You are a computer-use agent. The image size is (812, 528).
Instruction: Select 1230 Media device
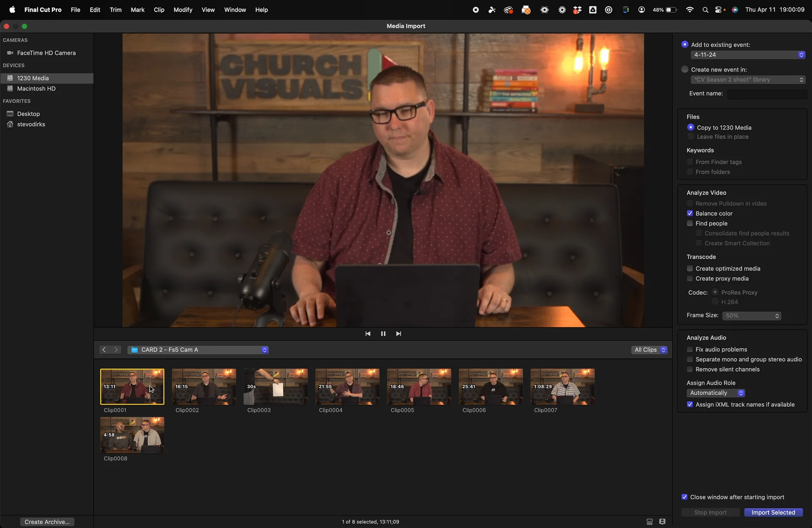point(47,78)
